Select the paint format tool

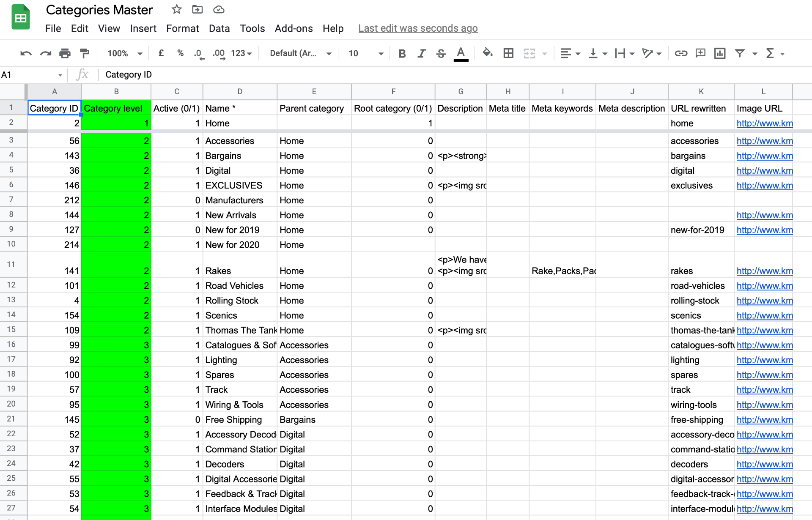[85, 53]
